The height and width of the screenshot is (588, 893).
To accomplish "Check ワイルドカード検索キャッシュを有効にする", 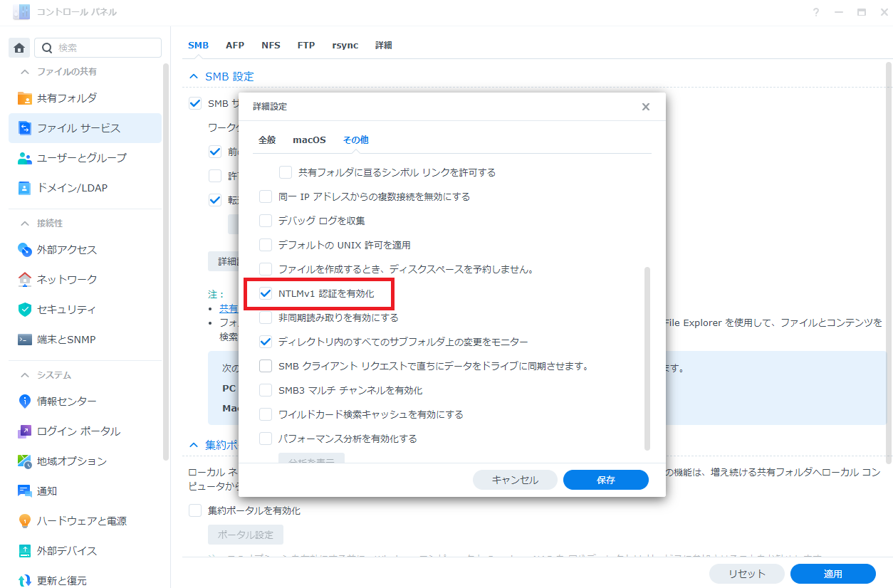I will pyautogui.click(x=266, y=414).
